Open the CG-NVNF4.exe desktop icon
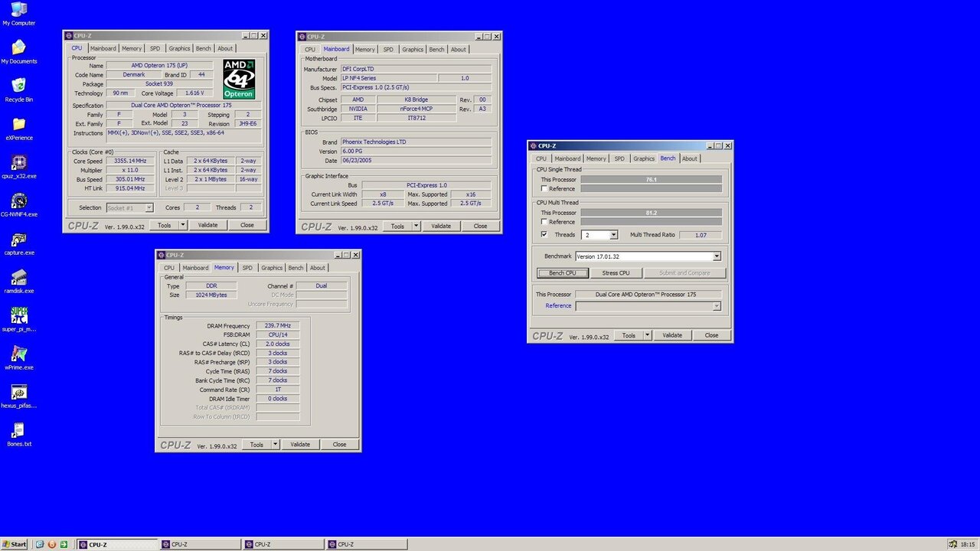This screenshot has height=551, width=980. click(x=19, y=201)
